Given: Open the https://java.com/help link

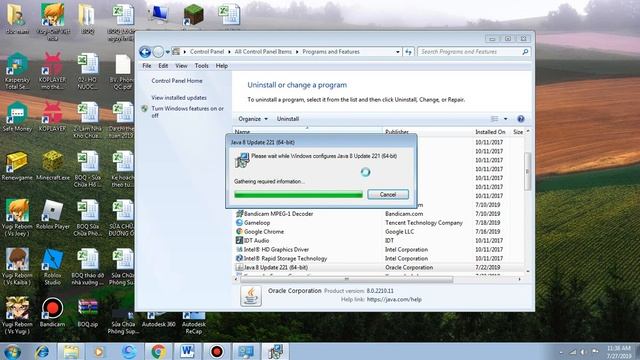Looking at the screenshot, I should [x=394, y=300].
